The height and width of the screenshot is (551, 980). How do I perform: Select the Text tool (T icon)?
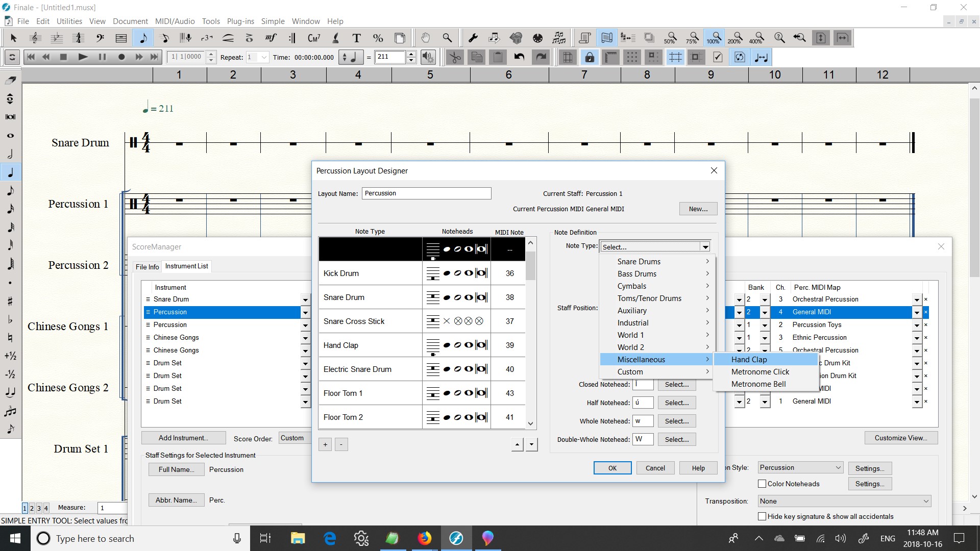click(356, 38)
